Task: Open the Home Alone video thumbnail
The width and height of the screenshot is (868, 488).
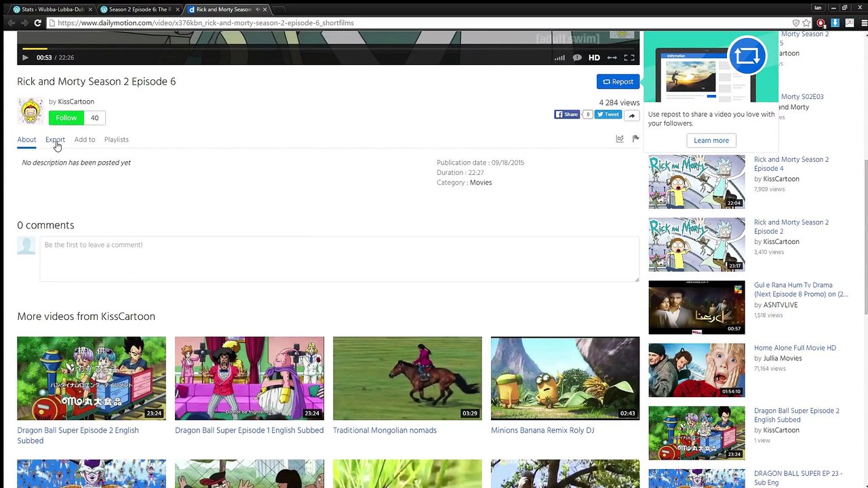Action: click(696, 370)
